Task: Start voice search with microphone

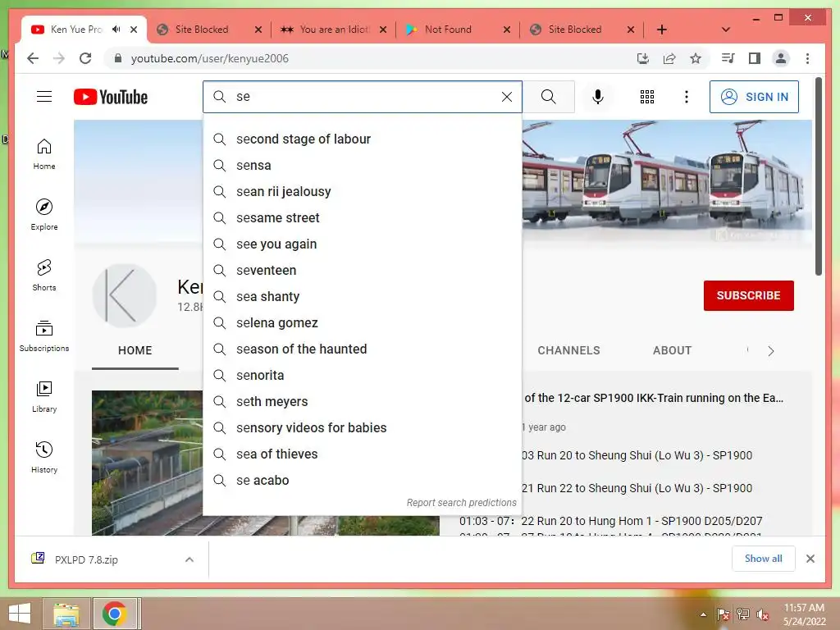Action: point(598,97)
